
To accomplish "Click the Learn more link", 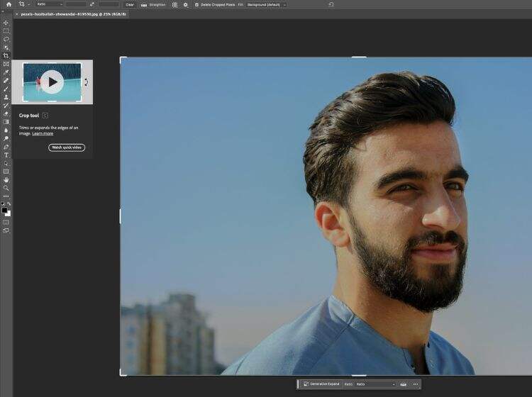I will tap(43, 133).
